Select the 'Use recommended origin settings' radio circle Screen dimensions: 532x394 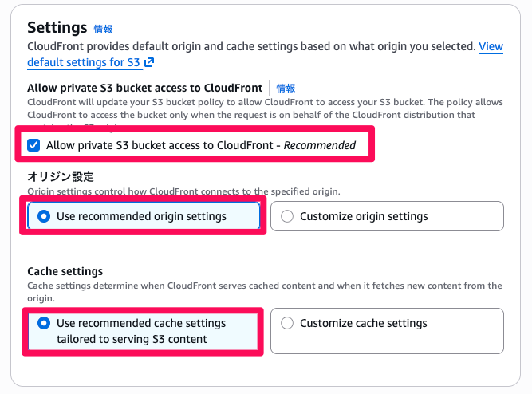[x=44, y=216]
